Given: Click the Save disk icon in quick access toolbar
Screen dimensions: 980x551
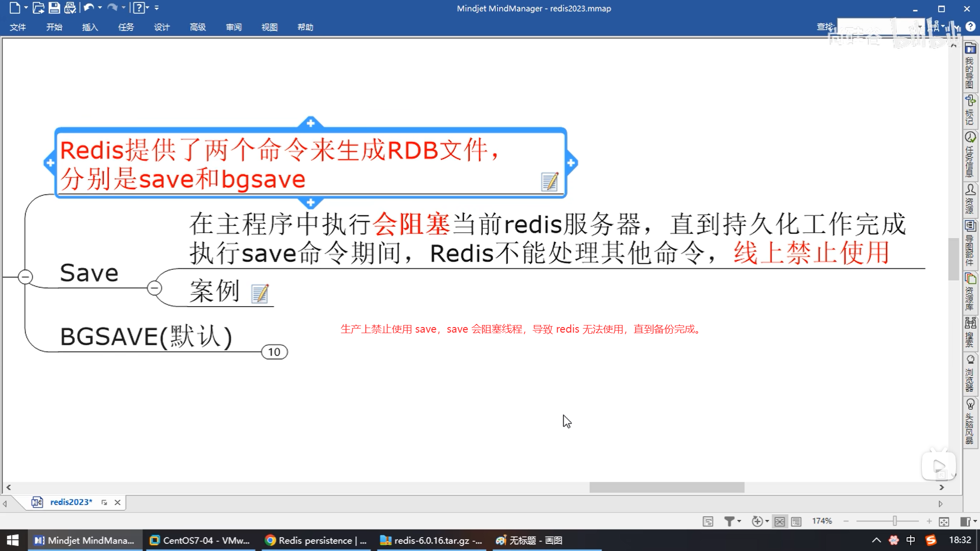Looking at the screenshot, I should click(x=54, y=8).
